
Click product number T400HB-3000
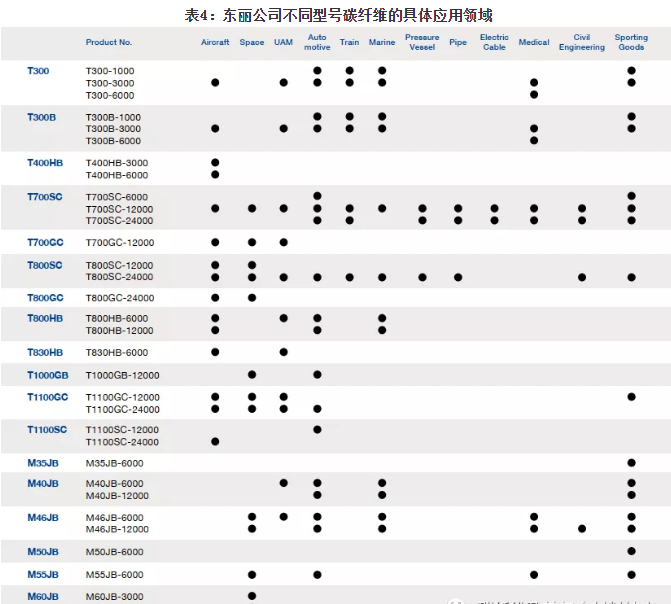pyautogui.click(x=117, y=163)
